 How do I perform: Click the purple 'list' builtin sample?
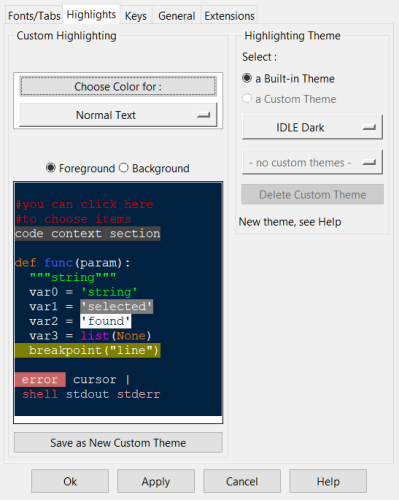click(x=95, y=335)
